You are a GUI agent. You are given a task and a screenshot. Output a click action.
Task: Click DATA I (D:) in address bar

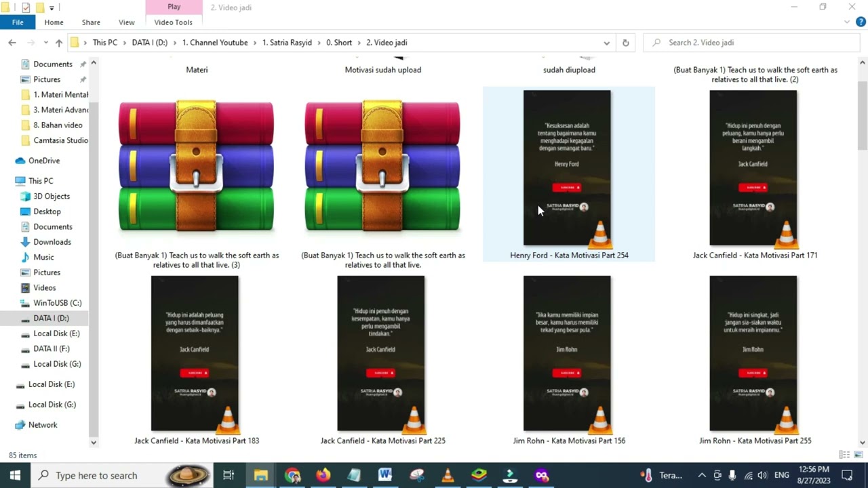149,43
